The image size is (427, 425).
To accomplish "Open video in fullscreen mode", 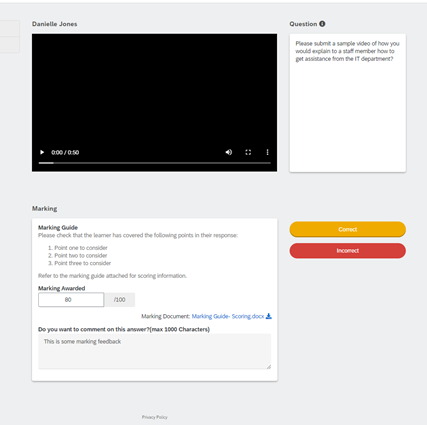I will pyautogui.click(x=248, y=152).
